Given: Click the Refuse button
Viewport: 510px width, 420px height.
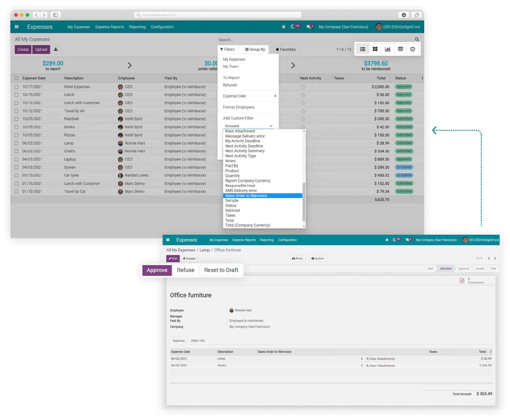Looking at the screenshot, I should click(x=186, y=270).
